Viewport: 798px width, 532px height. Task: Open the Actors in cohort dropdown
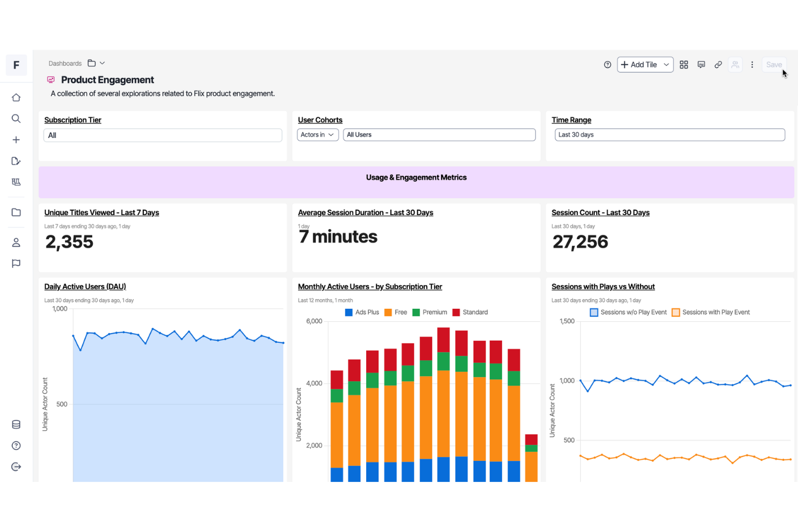tap(318, 134)
